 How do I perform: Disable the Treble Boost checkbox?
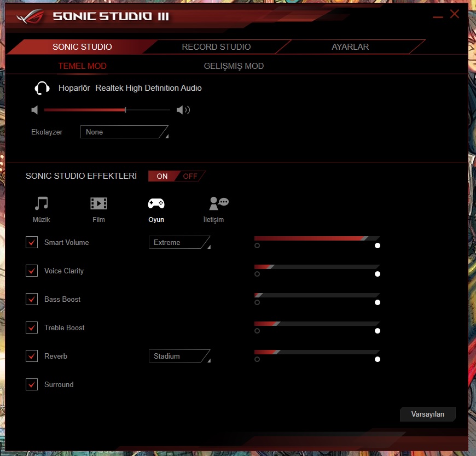tap(32, 328)
